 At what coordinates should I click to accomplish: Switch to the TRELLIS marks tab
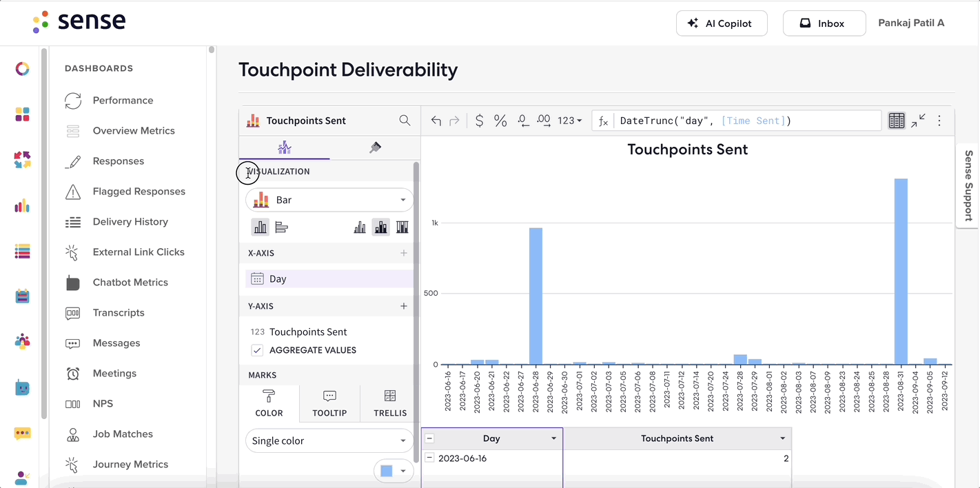389,403
